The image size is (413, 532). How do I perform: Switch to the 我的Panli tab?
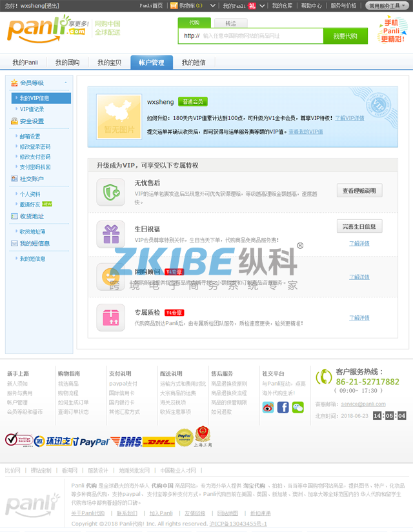click(25, 63)
